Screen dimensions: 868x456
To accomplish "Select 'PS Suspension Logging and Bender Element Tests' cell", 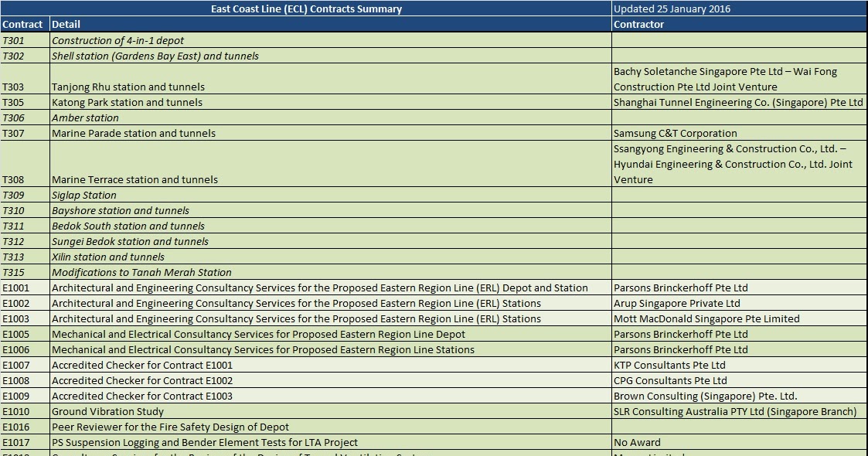I will pyautogui.click(x=331, y=443).
